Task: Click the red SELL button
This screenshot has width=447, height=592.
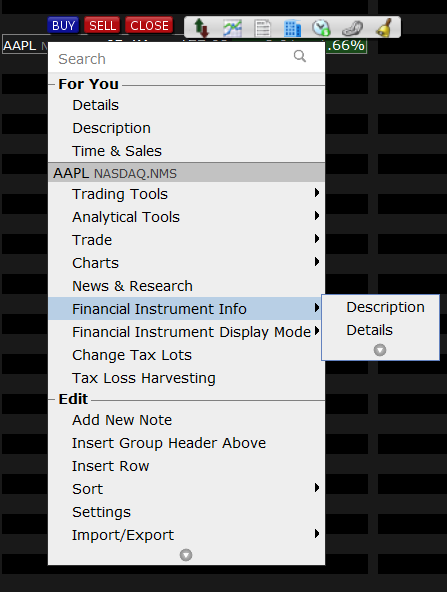Action: tap(102, 25)
